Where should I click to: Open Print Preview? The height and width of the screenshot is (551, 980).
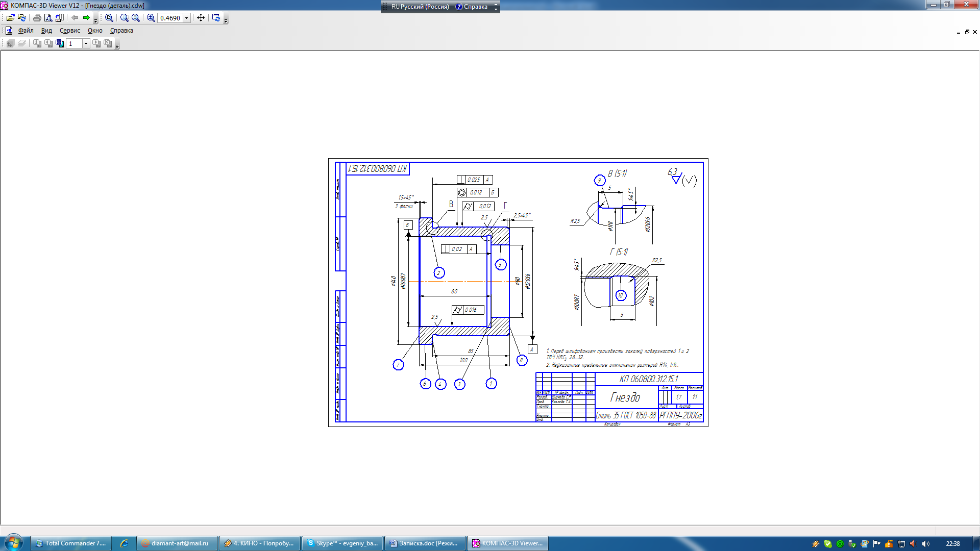tap(48, 18)
